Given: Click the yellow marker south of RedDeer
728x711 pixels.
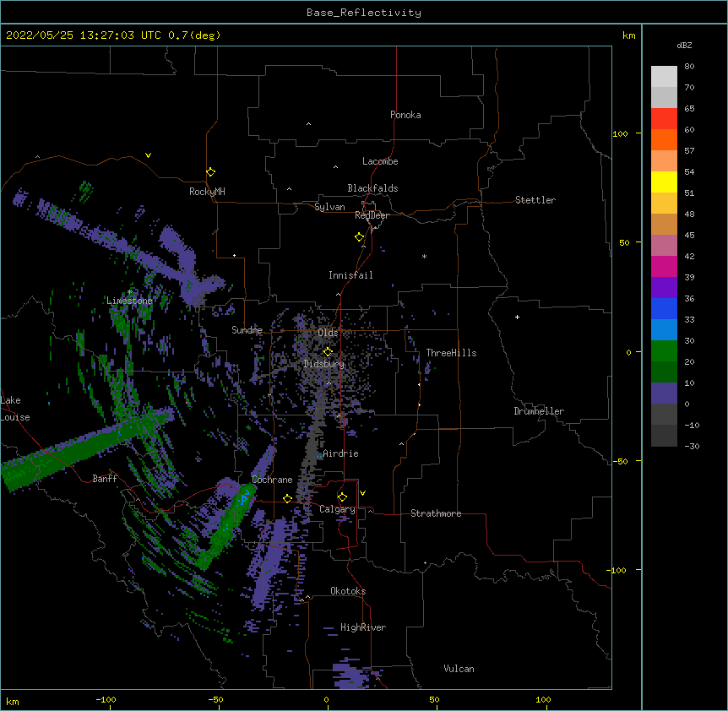Looking at the screenshot, I should 360,237.
